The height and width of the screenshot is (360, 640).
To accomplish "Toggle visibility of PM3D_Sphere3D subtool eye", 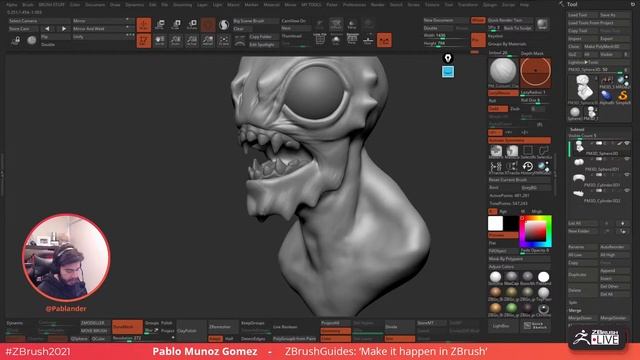I will pyautogui.click(x=627, y=143).
